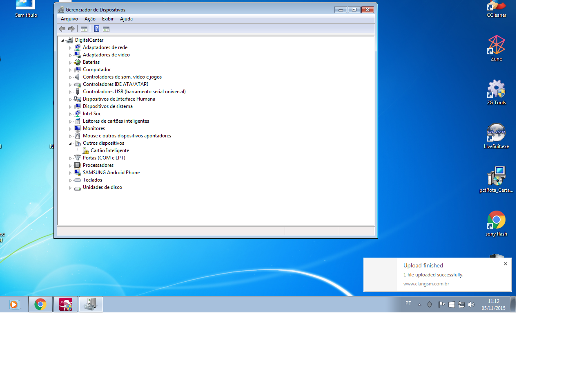The width and height of the screenshot is (588, 368).
Task: Open the Ação menu
Action: point(90,19)
